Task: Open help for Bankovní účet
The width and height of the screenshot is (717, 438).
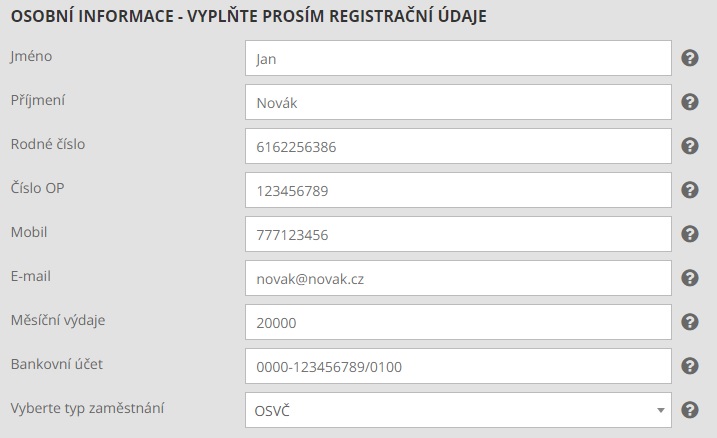Action: click(690, 366)
